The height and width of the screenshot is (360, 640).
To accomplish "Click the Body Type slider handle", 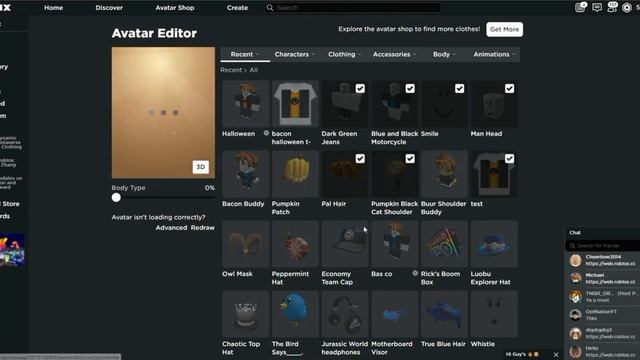I will click(x=116, y=198).
